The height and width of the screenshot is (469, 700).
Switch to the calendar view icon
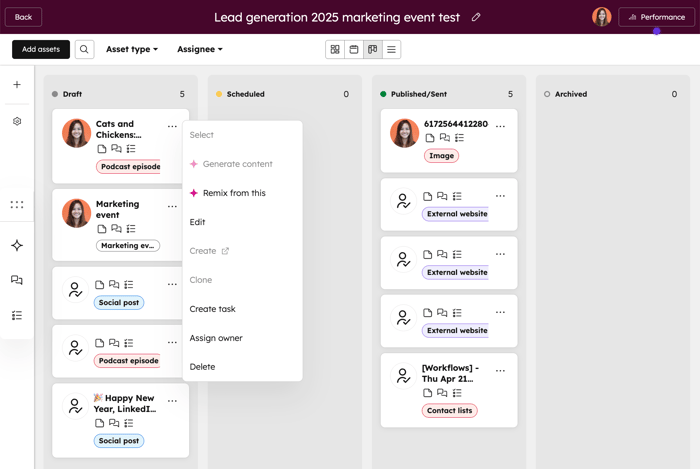354,49
